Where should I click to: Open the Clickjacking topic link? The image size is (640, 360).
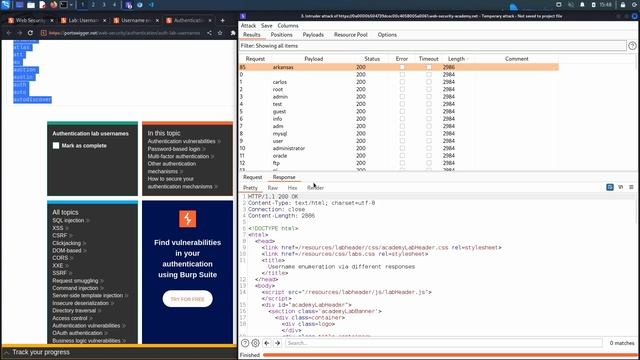67,243
